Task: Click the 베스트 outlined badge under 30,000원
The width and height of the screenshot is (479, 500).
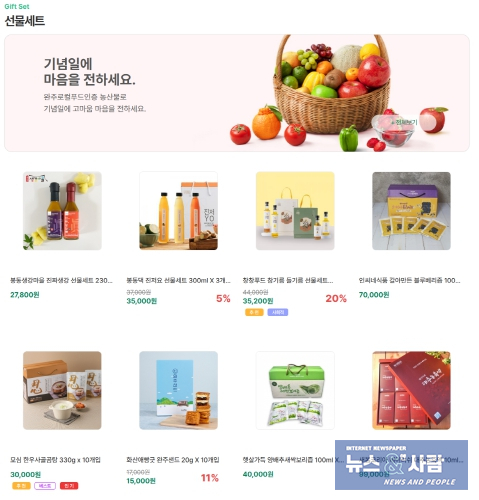Action: coord(45,486)
